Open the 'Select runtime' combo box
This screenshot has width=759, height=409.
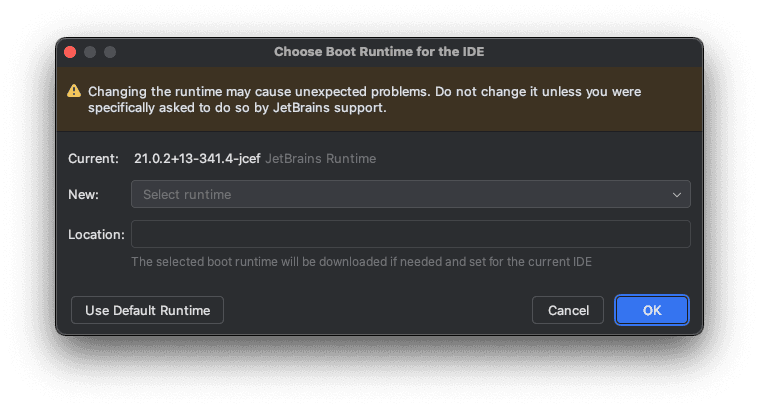(410, 194)
